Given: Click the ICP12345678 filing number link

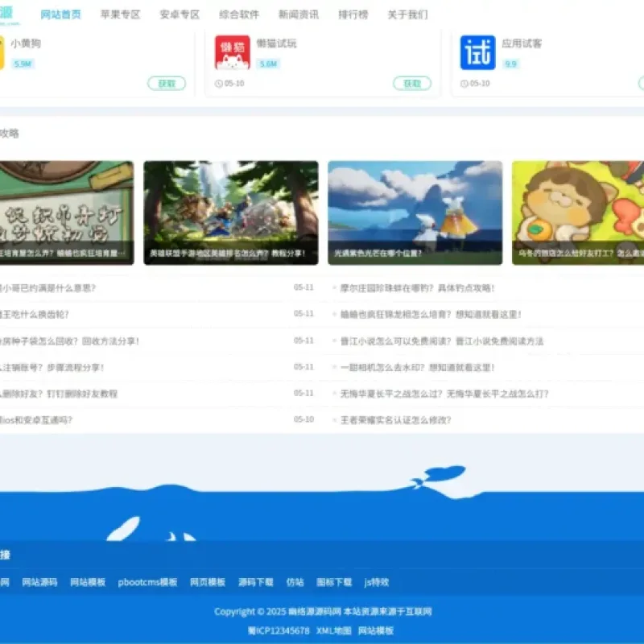Looking at the screenshot, I should (x=279, y=630).
